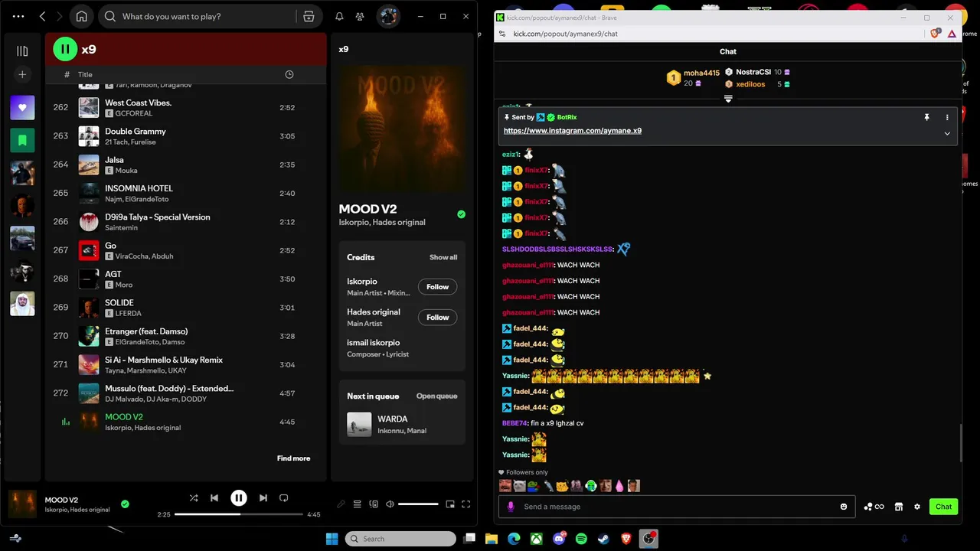Open the emoji picker in chat input
Screen dimensions: 980x551
pos(844,507)
